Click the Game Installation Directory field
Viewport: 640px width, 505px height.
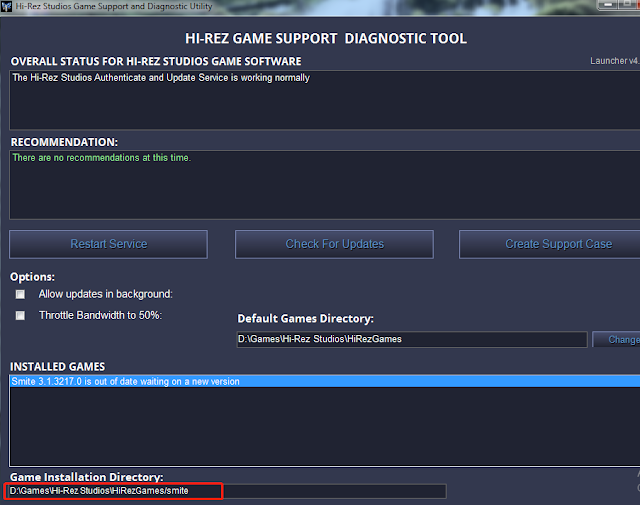pos(227,491)
